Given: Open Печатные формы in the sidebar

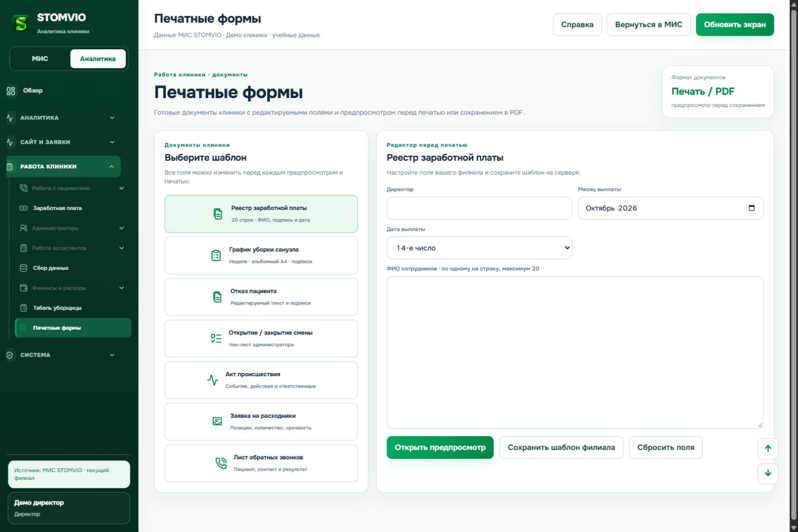Looking at the screenshot, I should (73, 328).
